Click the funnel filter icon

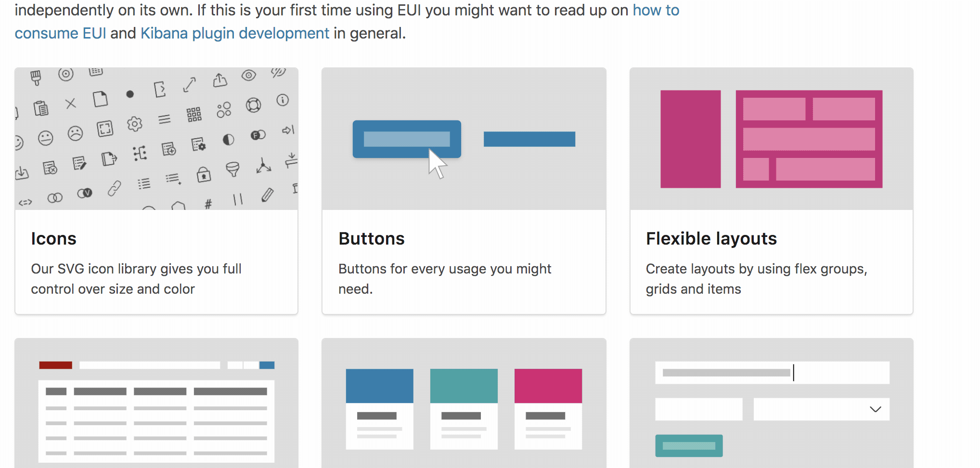233,169
